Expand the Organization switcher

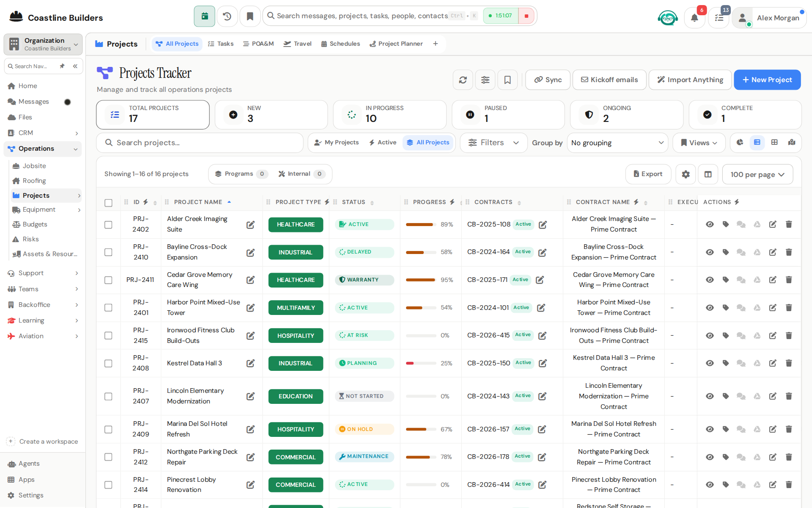[43, 44]
